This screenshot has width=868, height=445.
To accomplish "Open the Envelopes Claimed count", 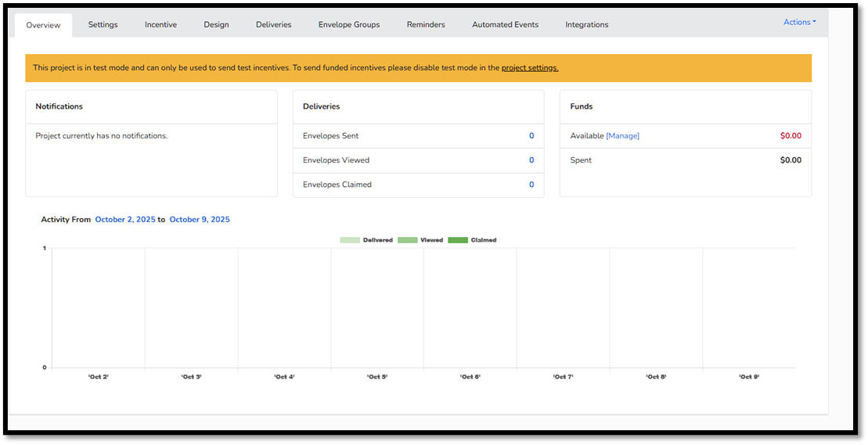I will (531, 184).
